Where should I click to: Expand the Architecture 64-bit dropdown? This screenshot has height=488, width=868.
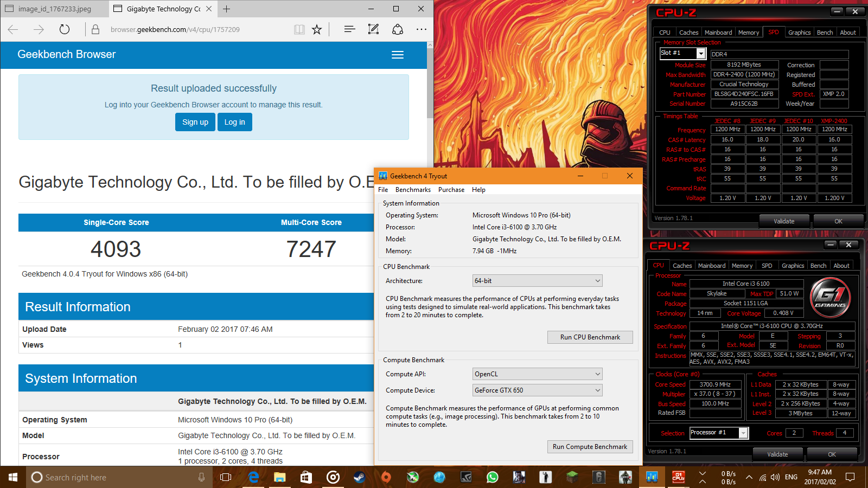(538, 281)
